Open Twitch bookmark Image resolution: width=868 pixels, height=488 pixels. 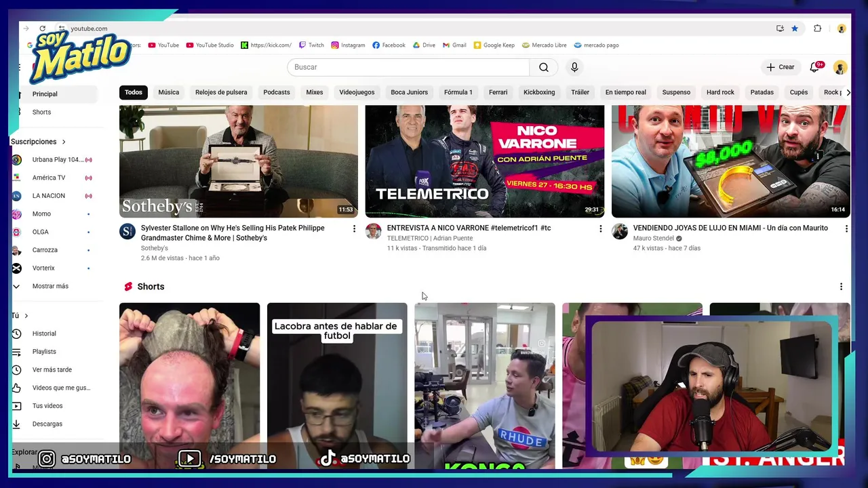pos(311,45)
